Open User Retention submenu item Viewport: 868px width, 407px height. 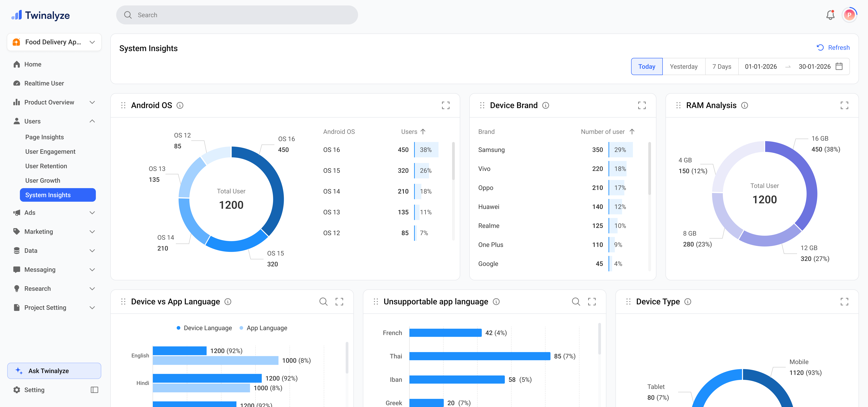coord(46,166)
